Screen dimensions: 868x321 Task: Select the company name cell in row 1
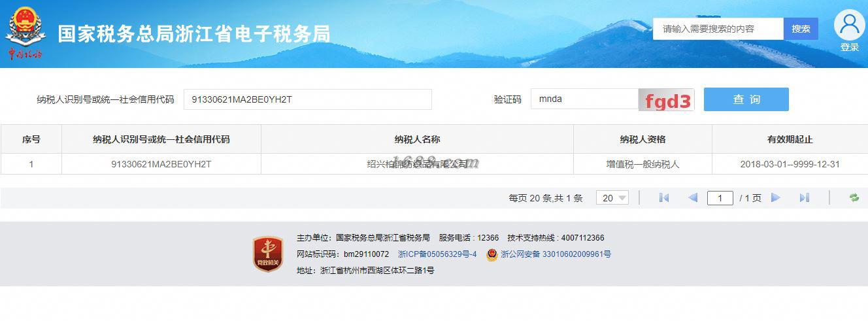click(x=417, y=164)
